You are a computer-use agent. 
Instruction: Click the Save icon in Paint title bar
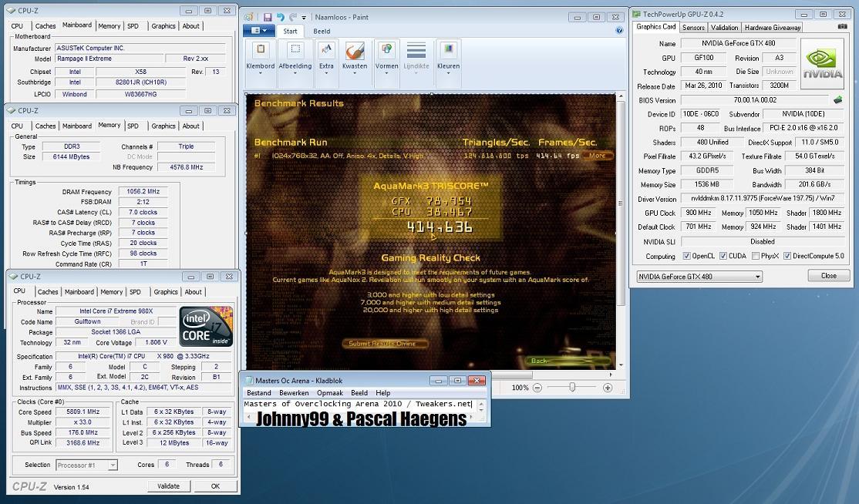268,18
